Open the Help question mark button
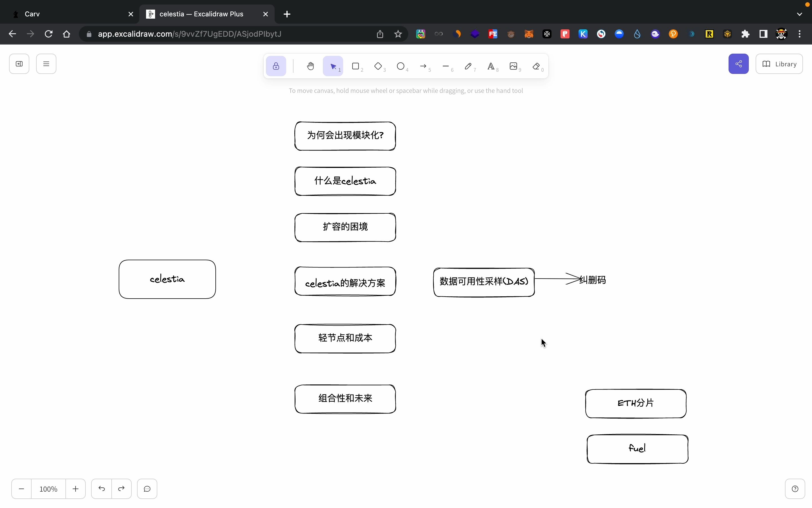The width and height of the screenshot is (812, 508). click(x=795, y=489)
